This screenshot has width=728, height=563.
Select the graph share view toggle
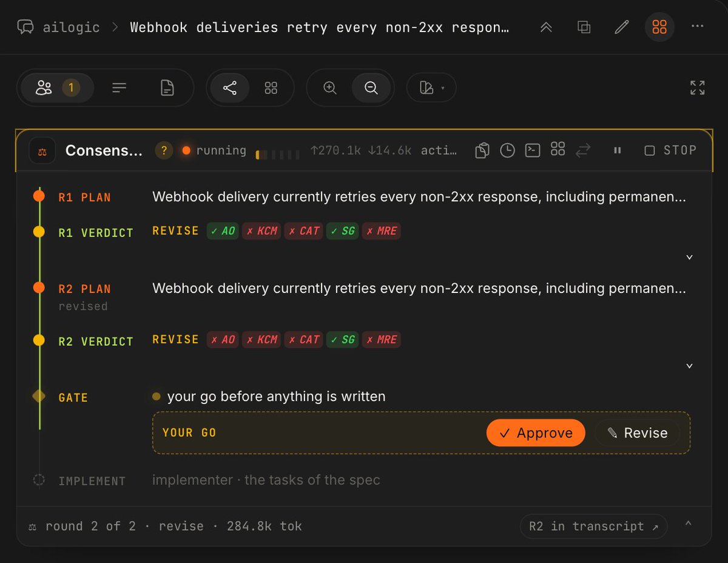click(x=230, y=88)
